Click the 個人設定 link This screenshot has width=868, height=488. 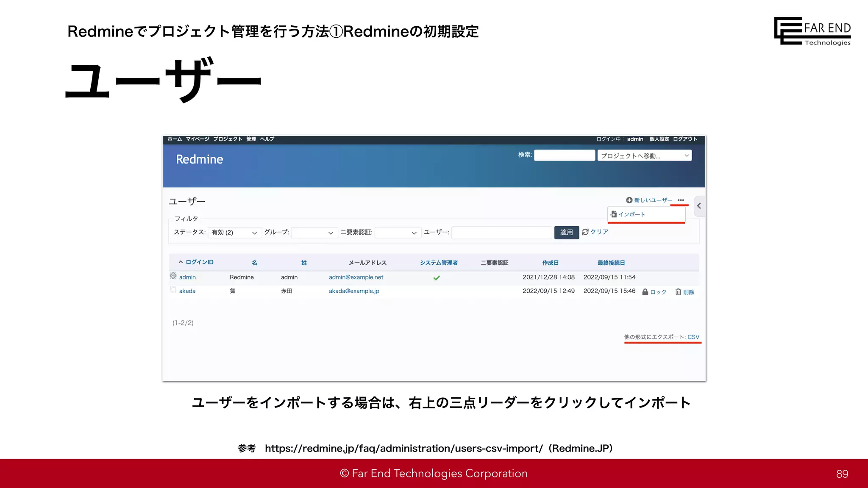tap(659, 139)
